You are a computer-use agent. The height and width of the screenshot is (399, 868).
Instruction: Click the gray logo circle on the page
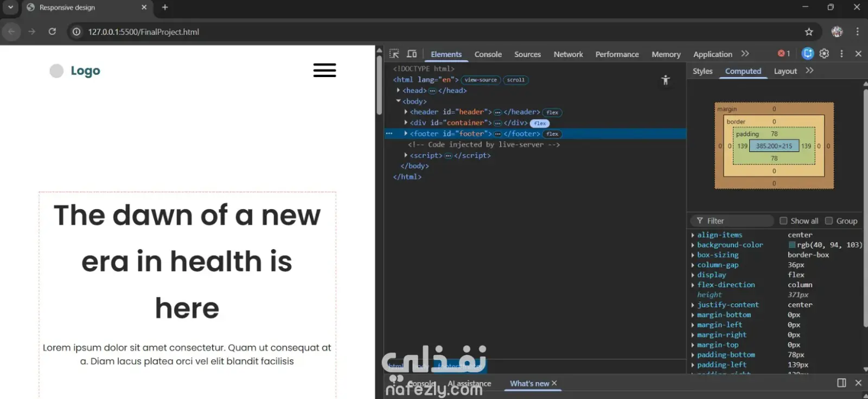pos(56,71)
